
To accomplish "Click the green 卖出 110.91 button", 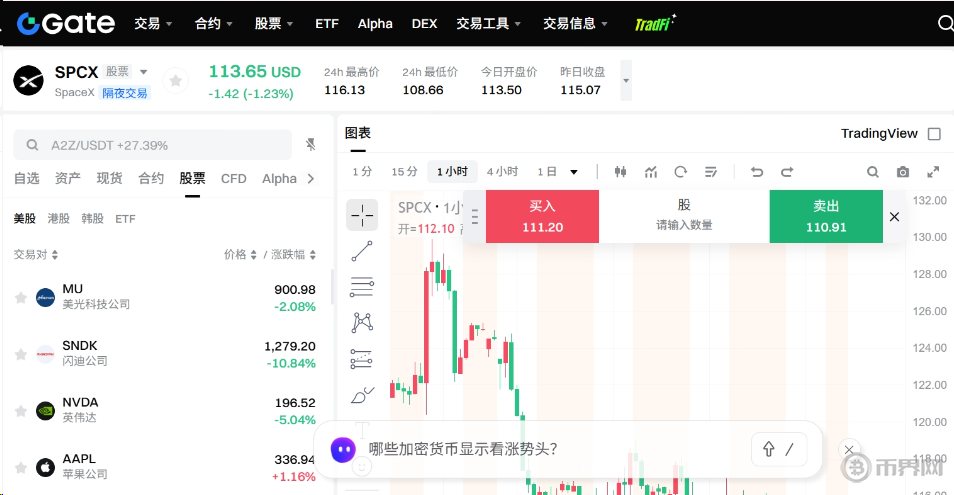I will coord(826,216).
